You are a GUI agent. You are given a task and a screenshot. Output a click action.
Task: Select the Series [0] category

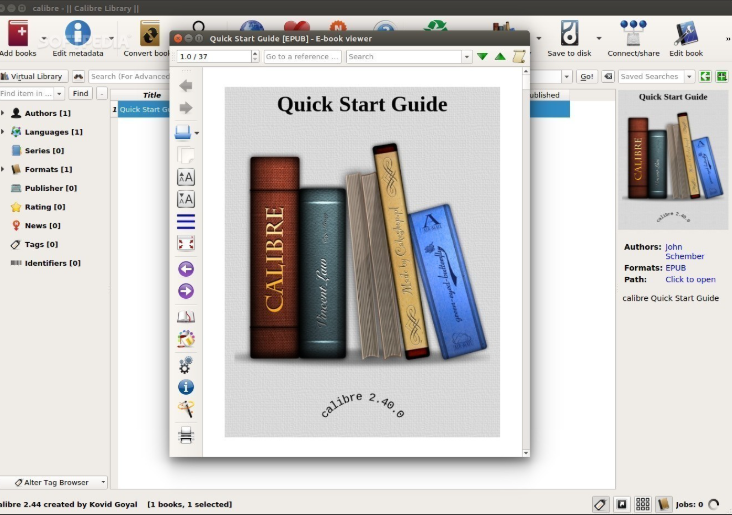coord(44,150)
